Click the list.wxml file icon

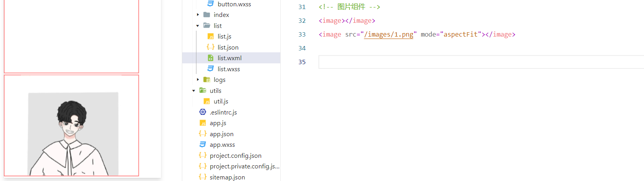click(211, 58)
